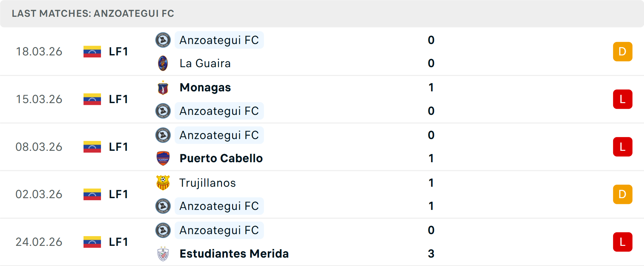Viewport: 644px width, 266px height.
Task: Select the LF1 league label on 08.03.26
Action: (x=118, y=147)
